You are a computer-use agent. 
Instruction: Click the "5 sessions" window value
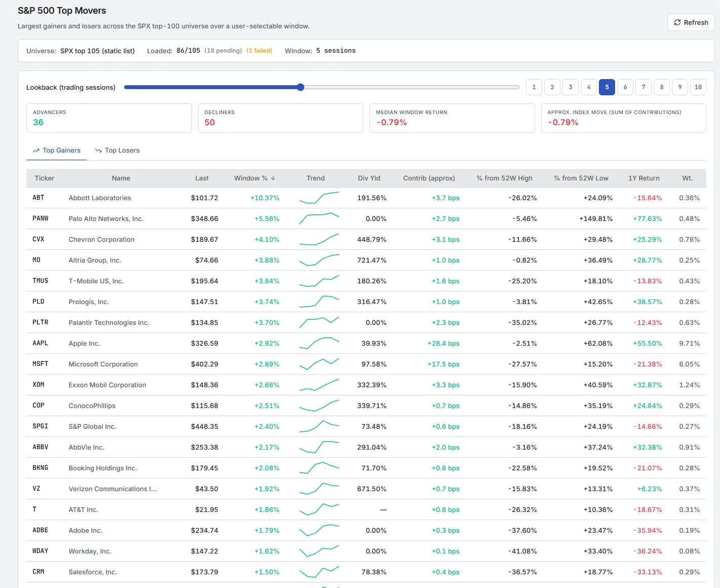pos(336,51)
